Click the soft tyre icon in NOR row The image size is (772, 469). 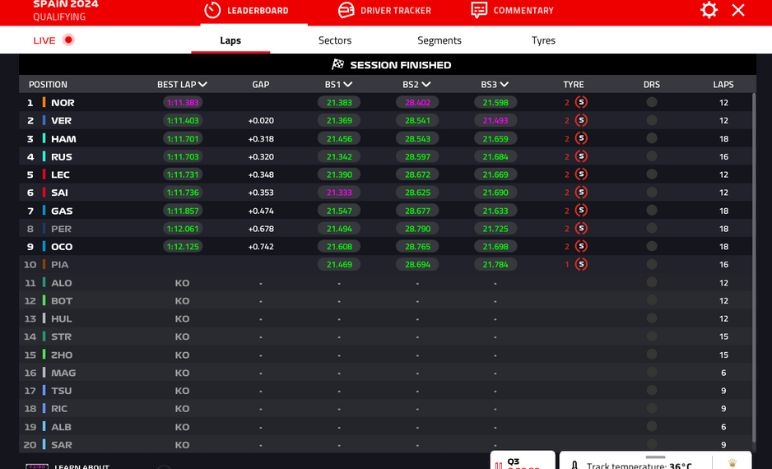(581, 102)
